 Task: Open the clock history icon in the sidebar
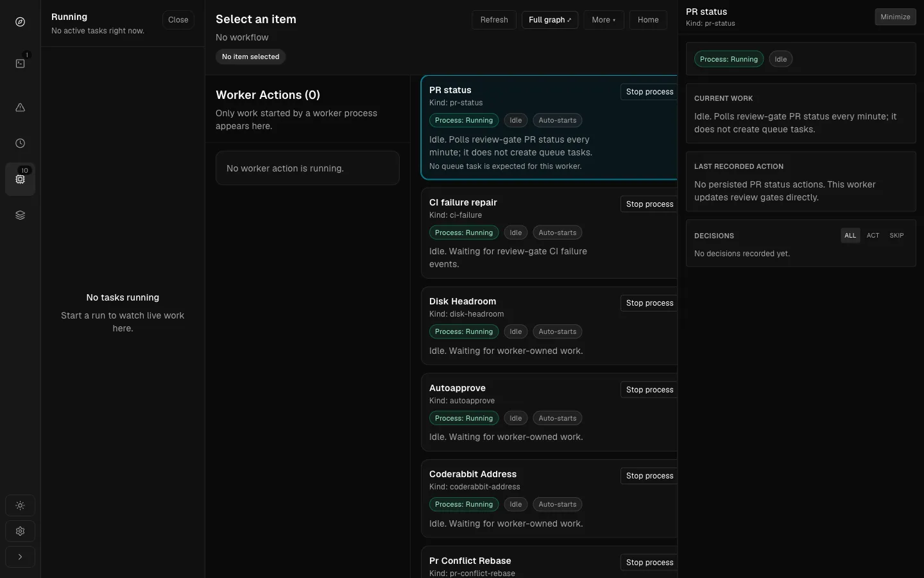20,143
